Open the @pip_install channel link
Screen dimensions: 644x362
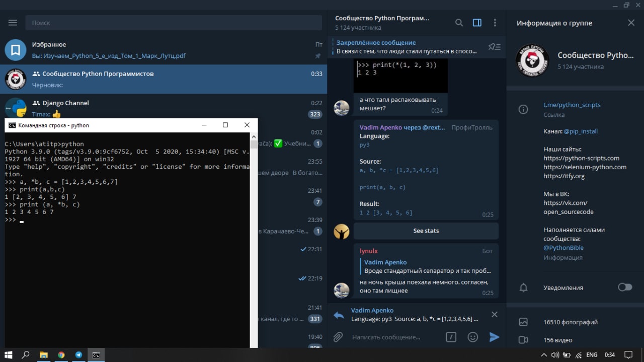click(581, 131)
